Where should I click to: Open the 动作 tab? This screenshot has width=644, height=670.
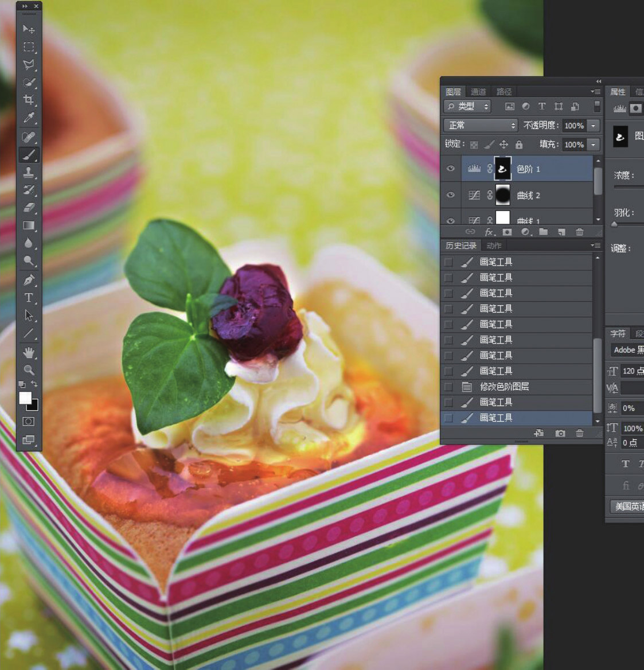[493, 246]
